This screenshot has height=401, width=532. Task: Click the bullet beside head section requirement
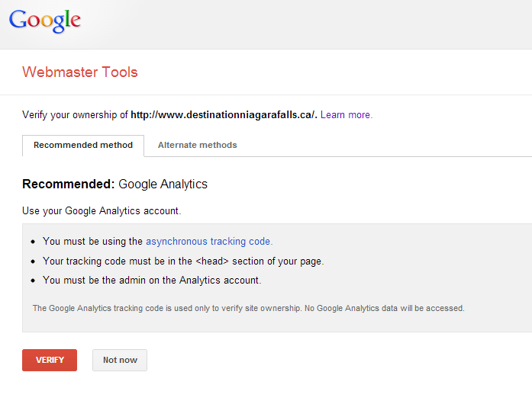point(33,261)
